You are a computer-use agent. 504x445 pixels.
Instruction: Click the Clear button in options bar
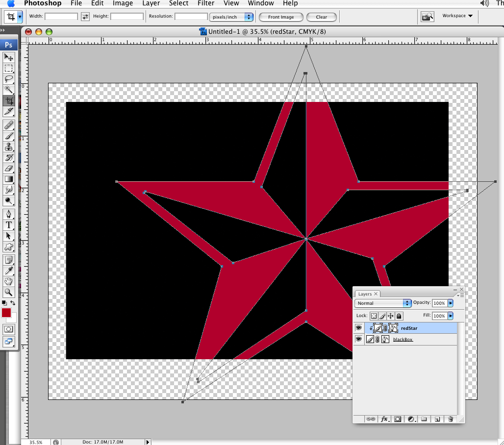click(x=322, y=17)
